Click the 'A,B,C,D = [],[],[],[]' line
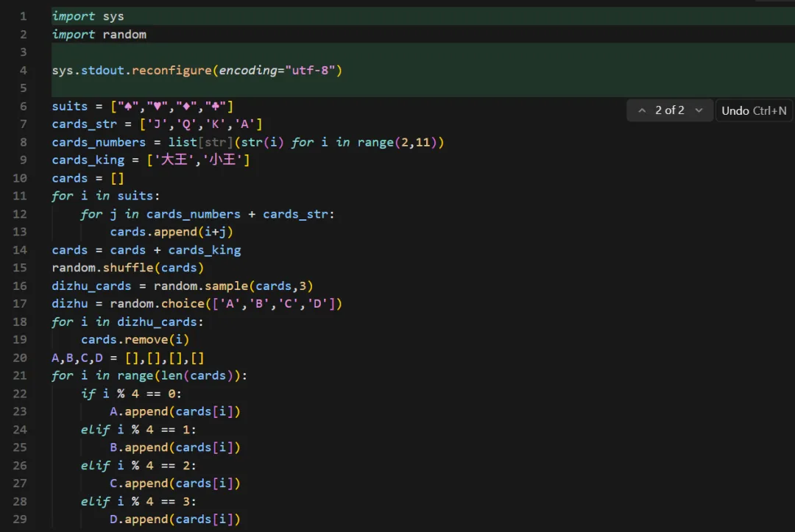The width and height of the screenshot is (795, 532). coord(128,358)
